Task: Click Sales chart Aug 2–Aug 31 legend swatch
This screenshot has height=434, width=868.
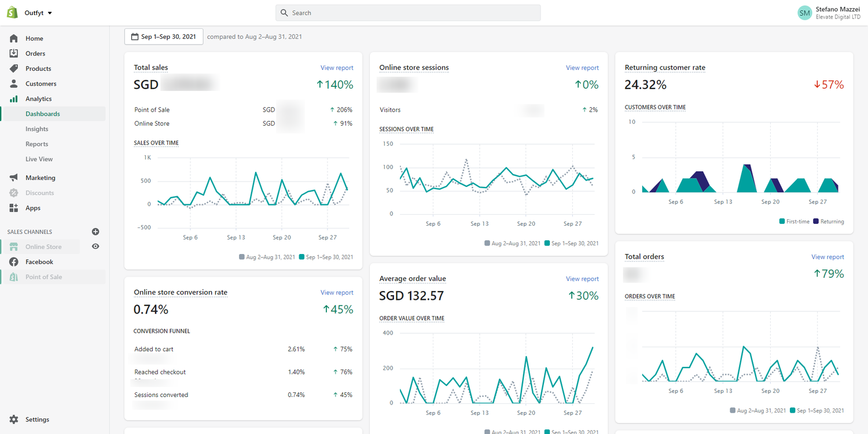Action: [241, 257]
